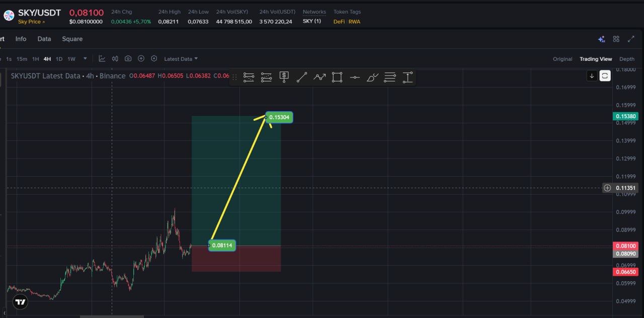The width and height of the screenshot is (644, 318).
Task: Click the 0.15380 green axis price tag
Action: pyautogui.click(x=625, y=117)
